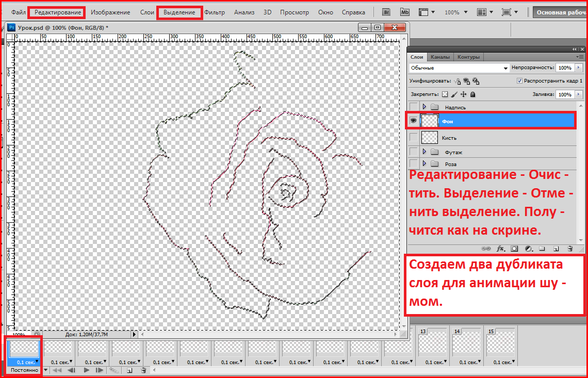Create a new group folder icon
The height and width of the screenshot is (378, 588).
point(542,249)
